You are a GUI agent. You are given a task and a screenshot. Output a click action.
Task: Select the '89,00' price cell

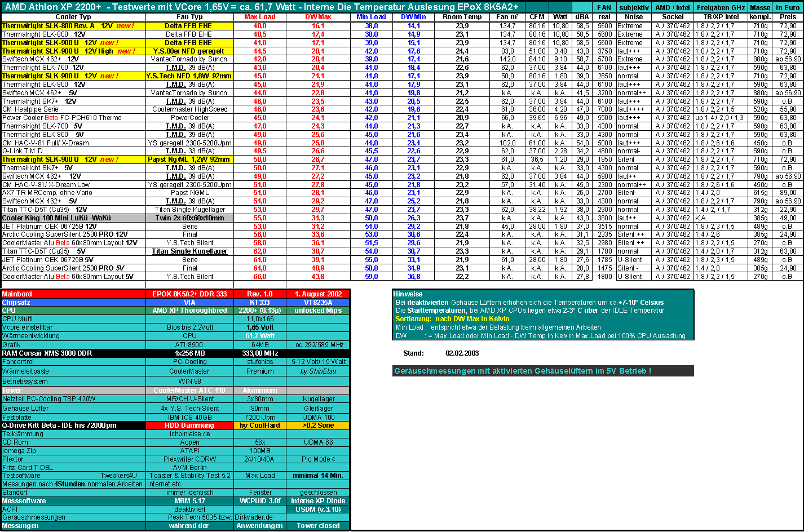coord(788,193)
